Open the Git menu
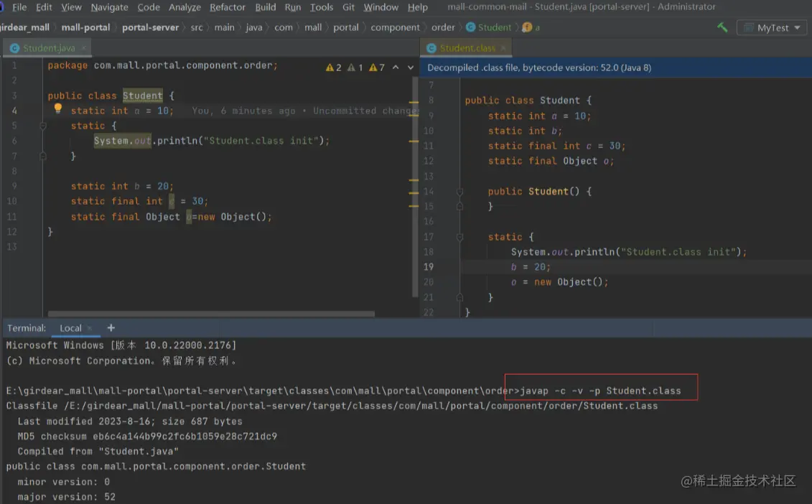 tap(348, 7)
